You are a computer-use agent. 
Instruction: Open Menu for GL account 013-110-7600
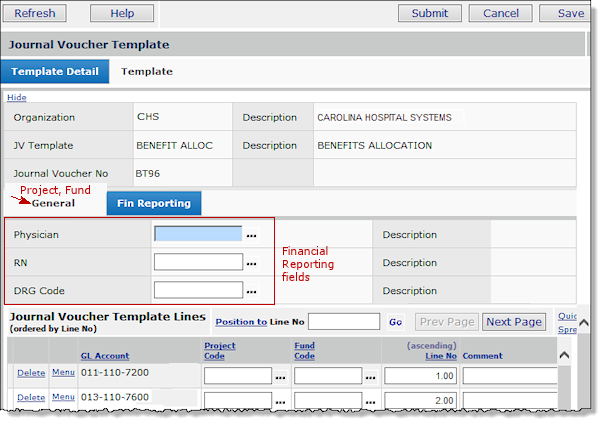click(63, 397)
